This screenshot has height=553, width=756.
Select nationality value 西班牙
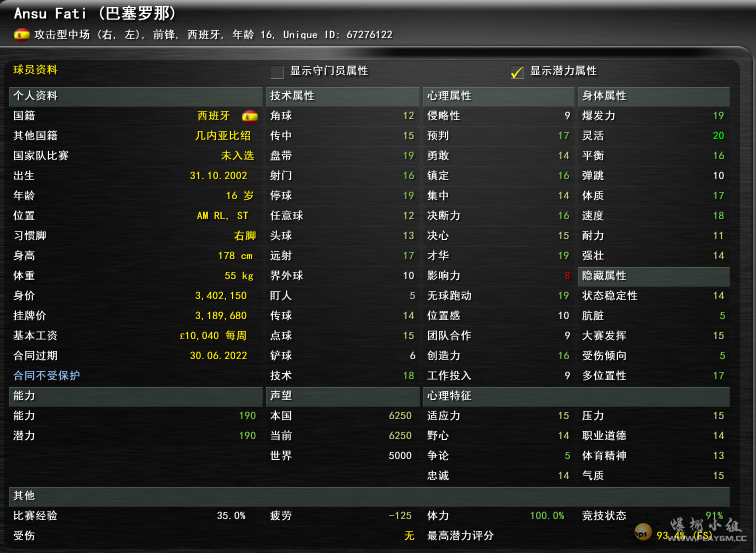click(213, 116)
